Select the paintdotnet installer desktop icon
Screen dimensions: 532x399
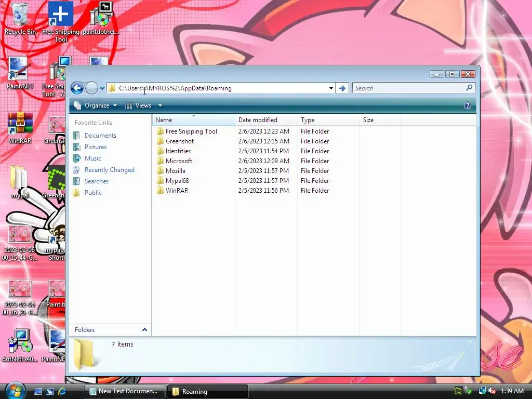[x=101, y=19]
